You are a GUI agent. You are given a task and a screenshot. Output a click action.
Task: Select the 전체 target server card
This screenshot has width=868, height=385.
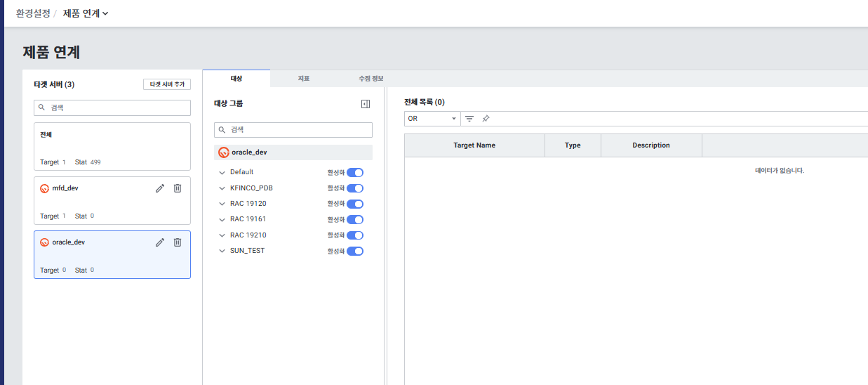pos(112,146)
